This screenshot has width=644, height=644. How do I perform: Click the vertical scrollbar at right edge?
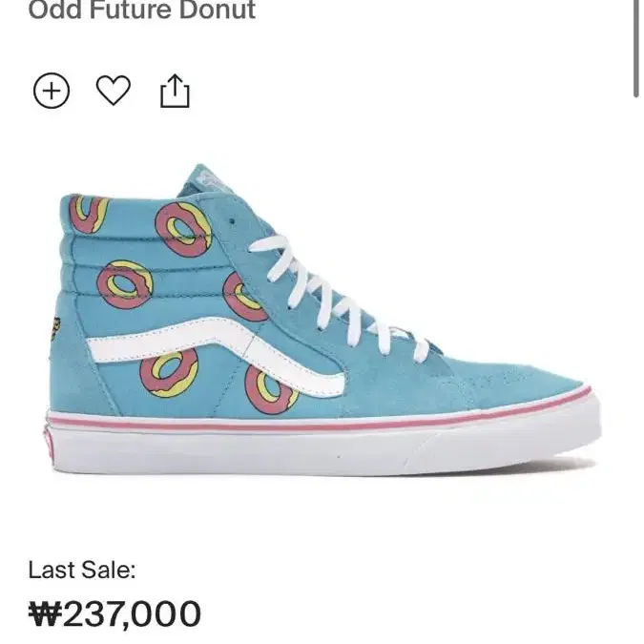point(635,49)
